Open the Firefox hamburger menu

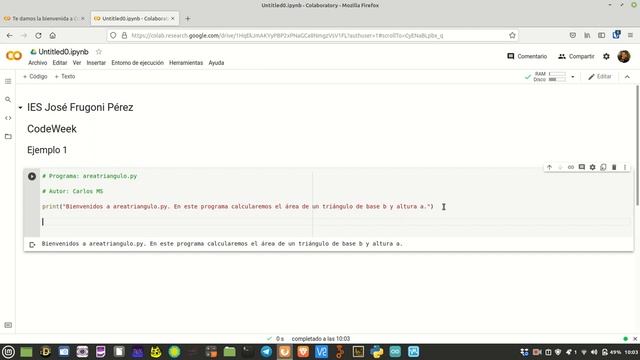(630, 36)
